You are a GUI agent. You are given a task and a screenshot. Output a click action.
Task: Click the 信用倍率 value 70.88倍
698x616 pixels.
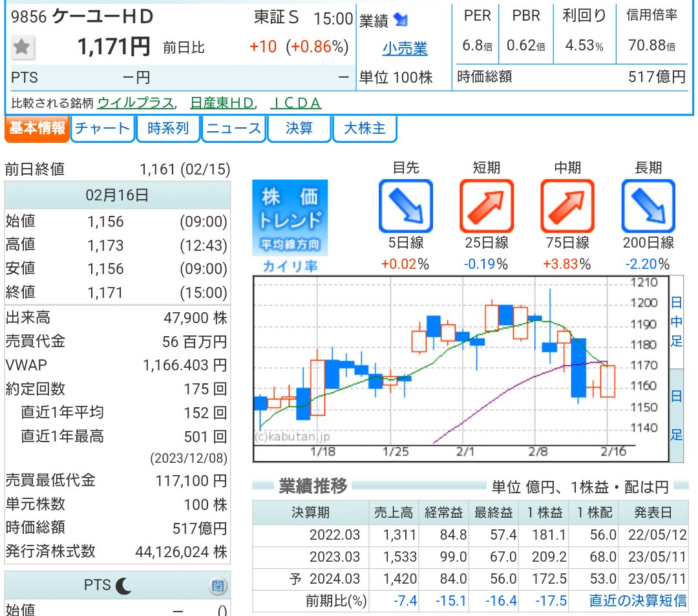pos(651,45)
